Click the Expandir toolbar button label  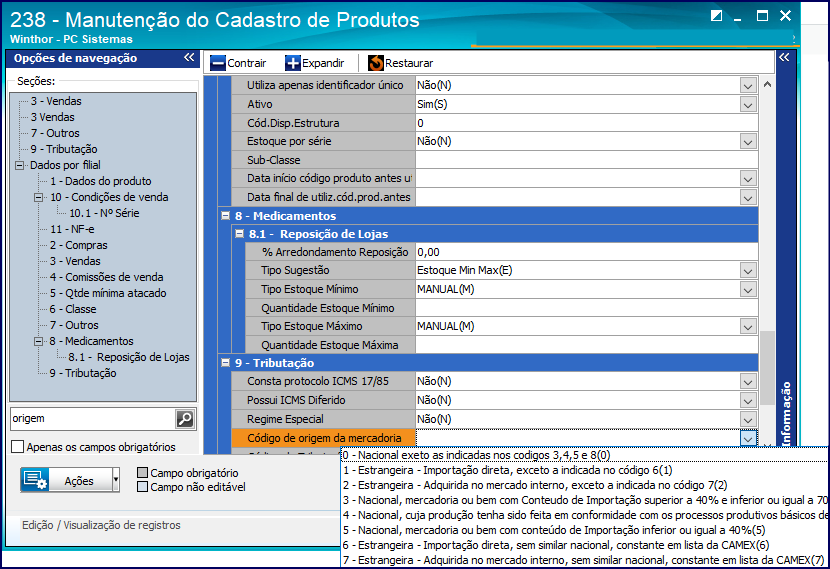323,64
